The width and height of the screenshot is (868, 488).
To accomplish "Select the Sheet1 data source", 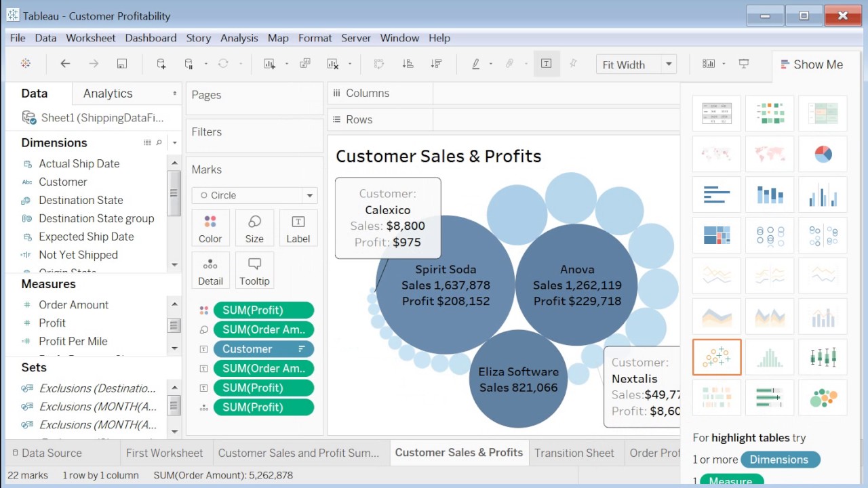I will (93, 118).
